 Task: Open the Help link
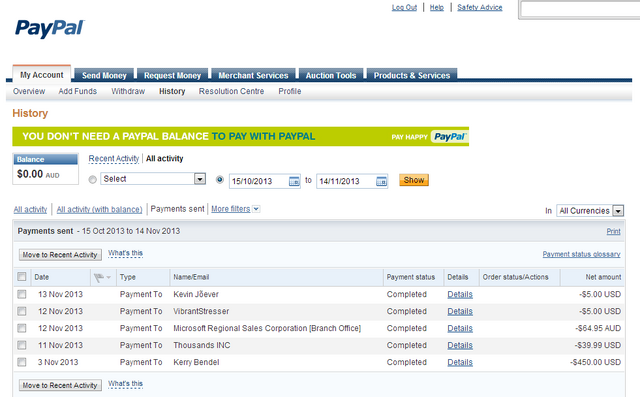tap(437, 7)
